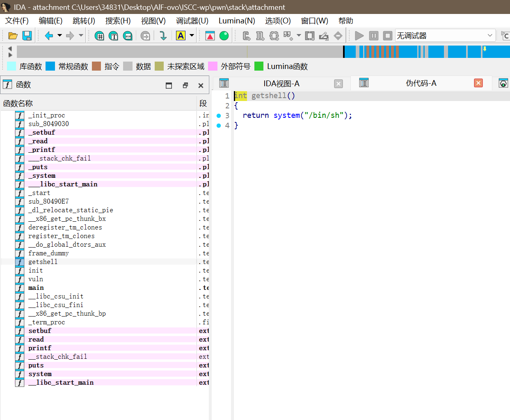Select the _system function in the list
This screenshot has width=510, height=420.
[x=105, y=176]
